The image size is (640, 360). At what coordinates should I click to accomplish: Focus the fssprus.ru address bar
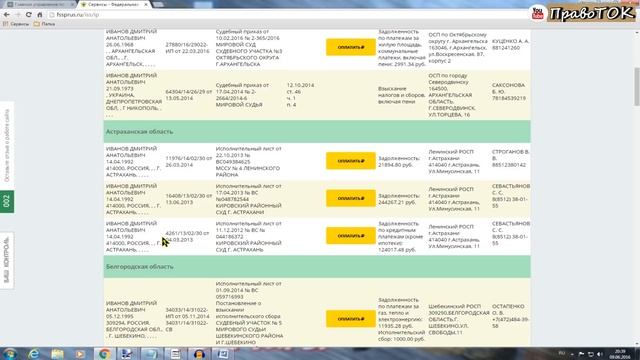pyautogui.click(x=286, y=15)
